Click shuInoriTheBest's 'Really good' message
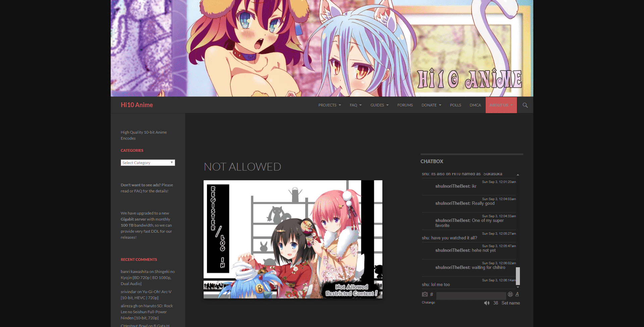The height and width of the screenshot is (327, 644). point(465,203)
